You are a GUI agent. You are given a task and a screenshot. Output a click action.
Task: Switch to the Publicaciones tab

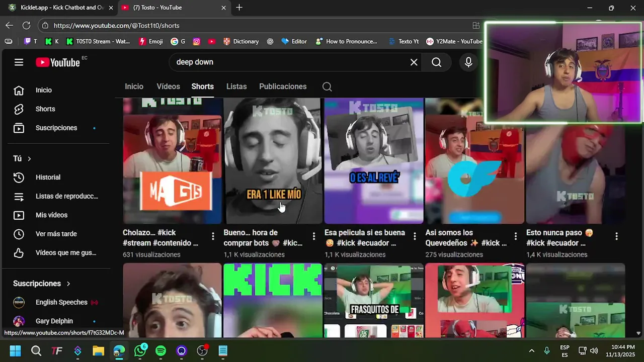[283, 86]
